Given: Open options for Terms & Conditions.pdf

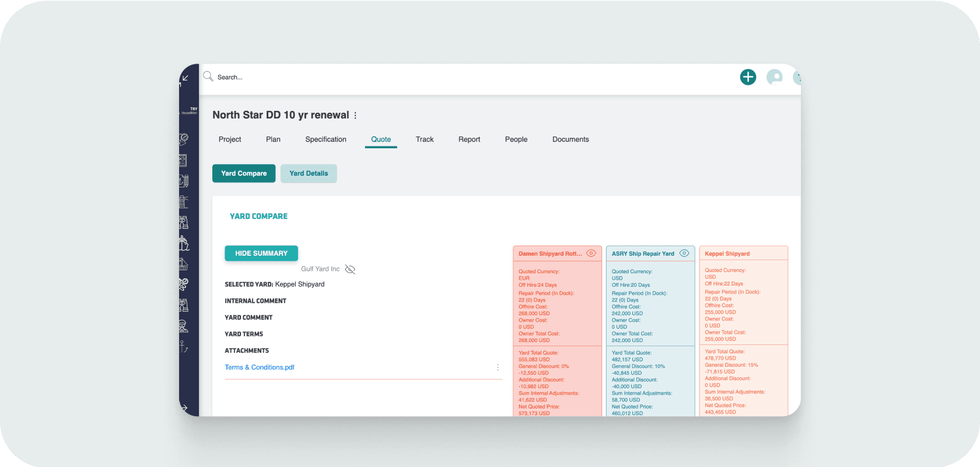Looking at the screenshot, I should pyautogui.click(x=498, y=367).
